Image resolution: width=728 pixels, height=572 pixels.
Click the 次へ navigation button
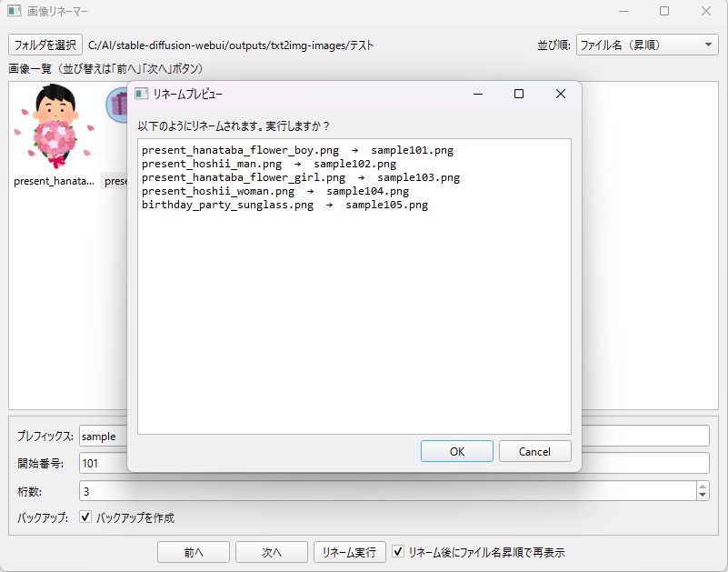point(270,552)
